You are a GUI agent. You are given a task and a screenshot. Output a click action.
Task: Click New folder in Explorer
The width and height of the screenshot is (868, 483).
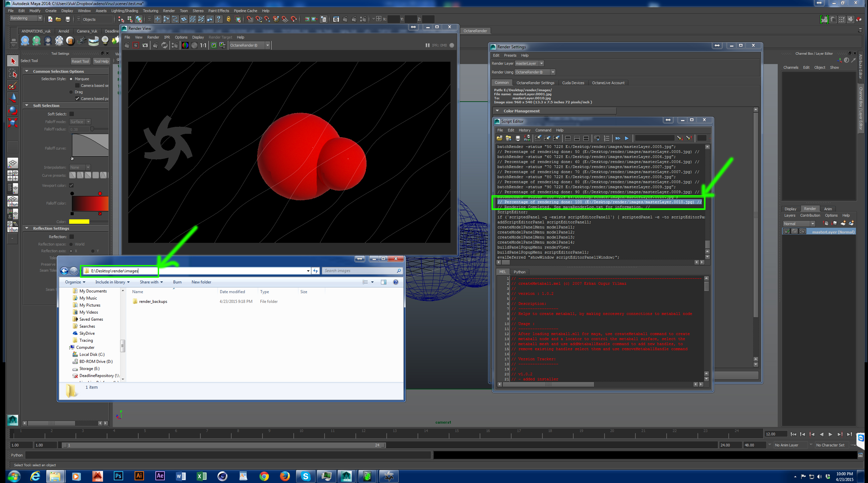201,282
